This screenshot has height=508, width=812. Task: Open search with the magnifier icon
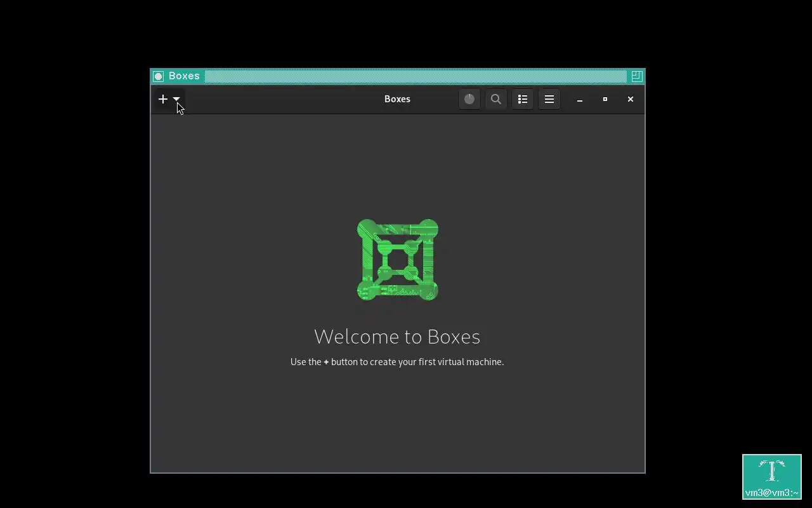click(x=496, y=99)
